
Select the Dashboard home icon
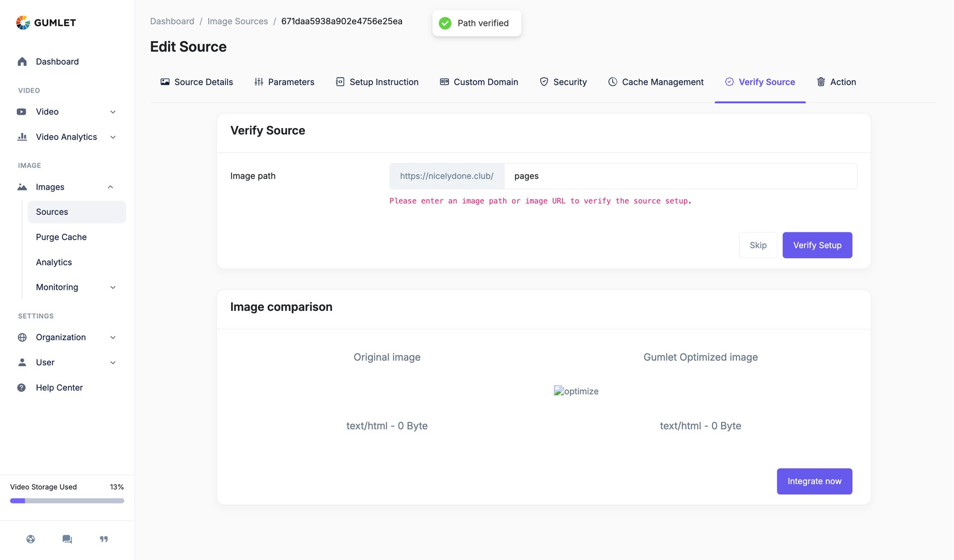(22, 61)
